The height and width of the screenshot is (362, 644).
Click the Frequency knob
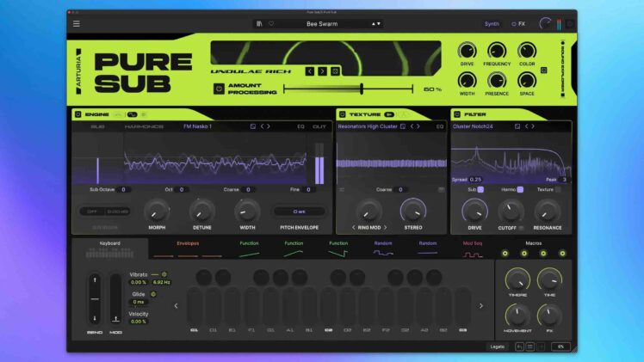tap(497, 52)
